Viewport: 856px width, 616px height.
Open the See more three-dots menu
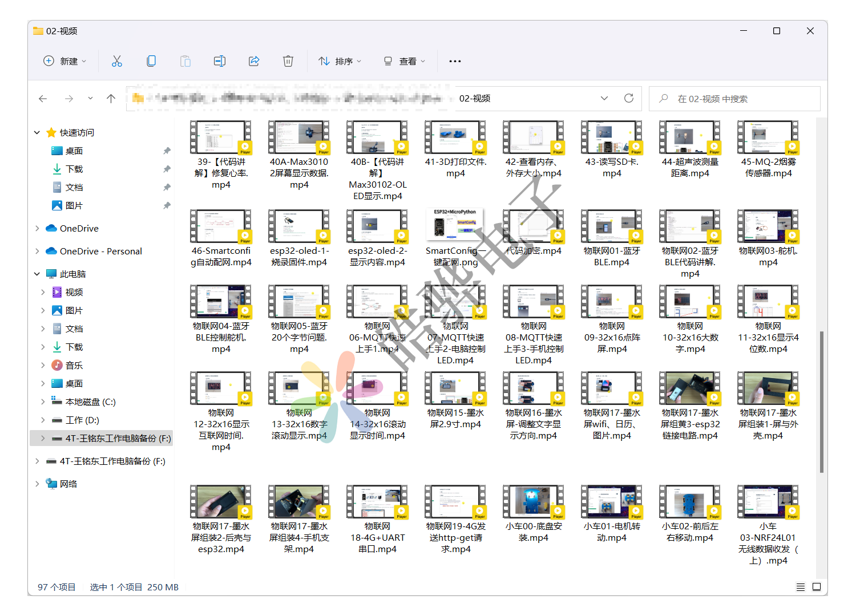coord(455,61)
